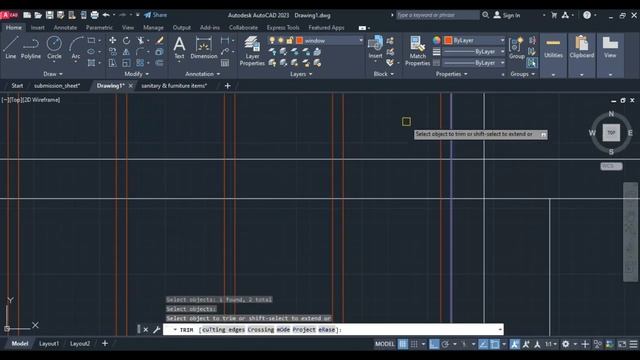This screenshot has height=360, width=640.
Task: Open file with the folder icon
Action: (38, 15)
